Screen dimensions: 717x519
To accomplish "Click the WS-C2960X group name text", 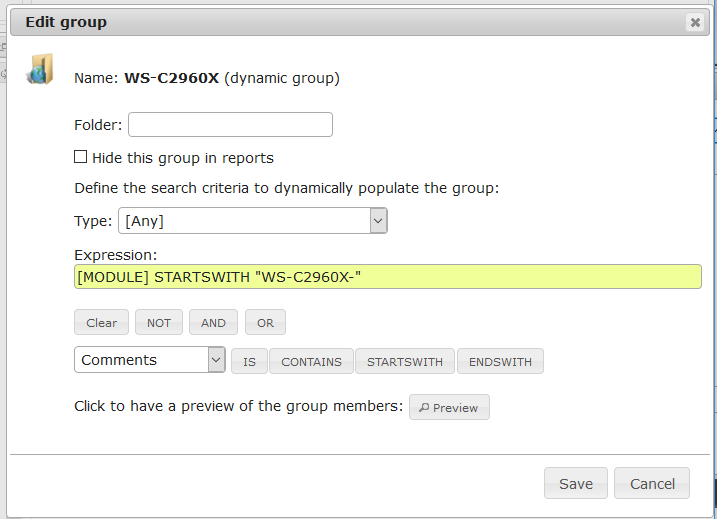I will pyautogui.click(x=171, y=78).
